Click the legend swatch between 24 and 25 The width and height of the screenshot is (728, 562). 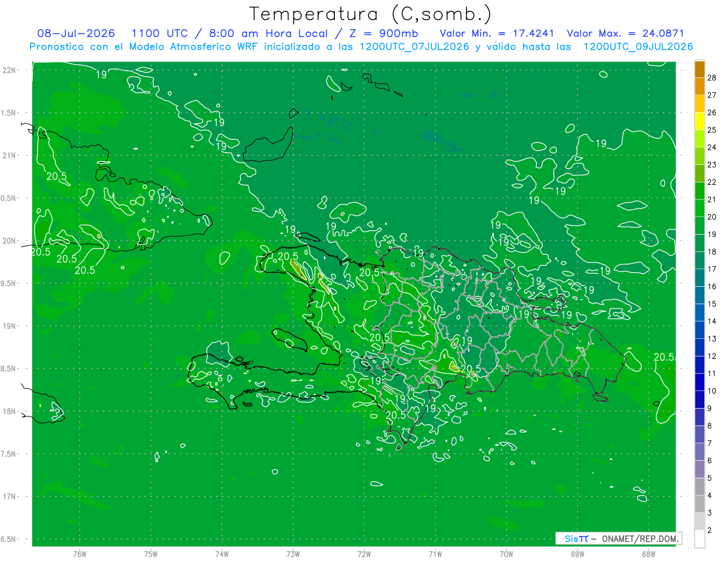coord(699,139)
